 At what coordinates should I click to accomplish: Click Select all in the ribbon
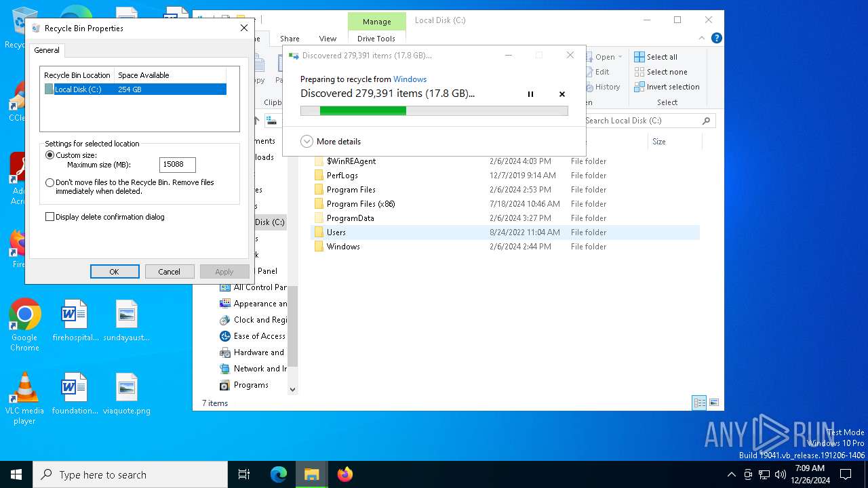pos(656,57)
